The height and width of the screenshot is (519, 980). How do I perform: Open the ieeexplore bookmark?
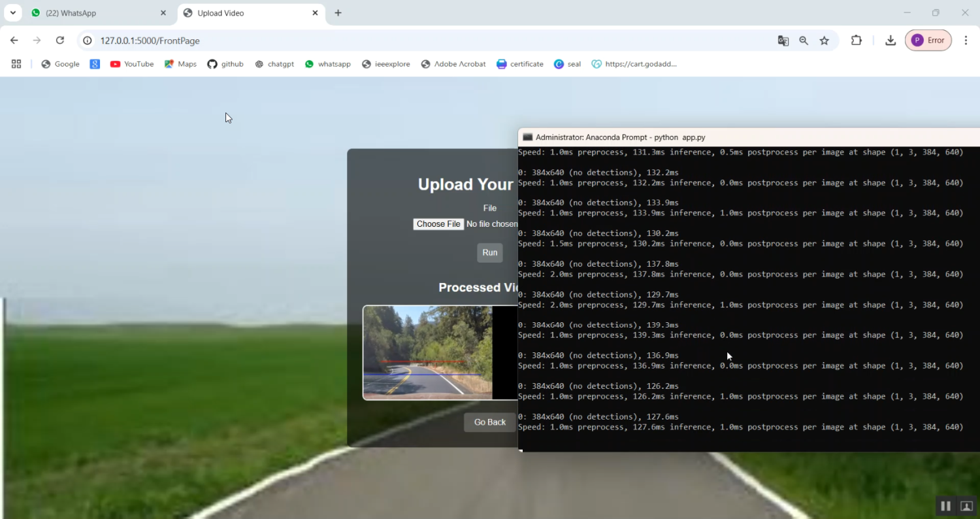[386, 64]
